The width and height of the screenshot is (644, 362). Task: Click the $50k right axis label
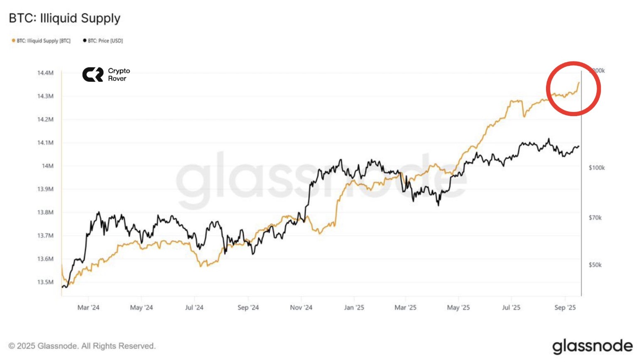coord(595,265)
